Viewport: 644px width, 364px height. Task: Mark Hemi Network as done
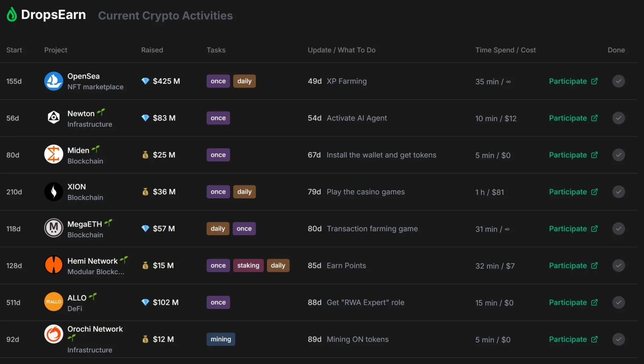(619, 266)
